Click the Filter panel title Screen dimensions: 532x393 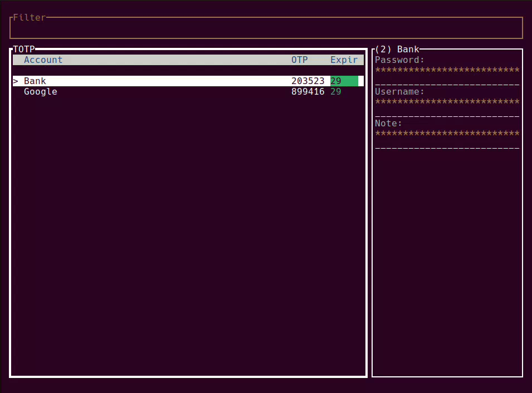pos(30,17)
